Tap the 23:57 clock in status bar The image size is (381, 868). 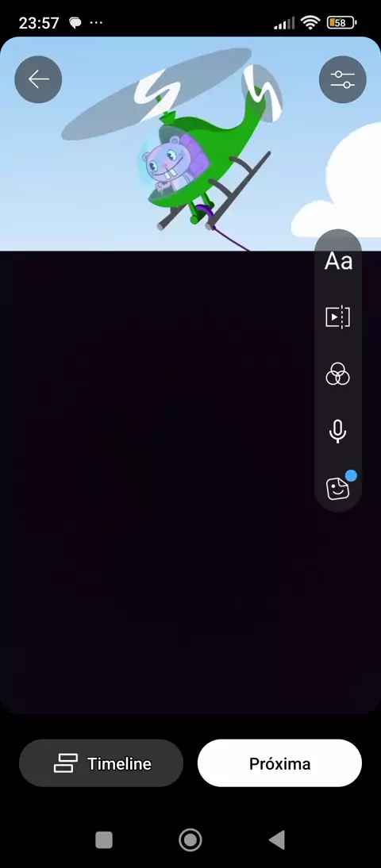[39, 23]
